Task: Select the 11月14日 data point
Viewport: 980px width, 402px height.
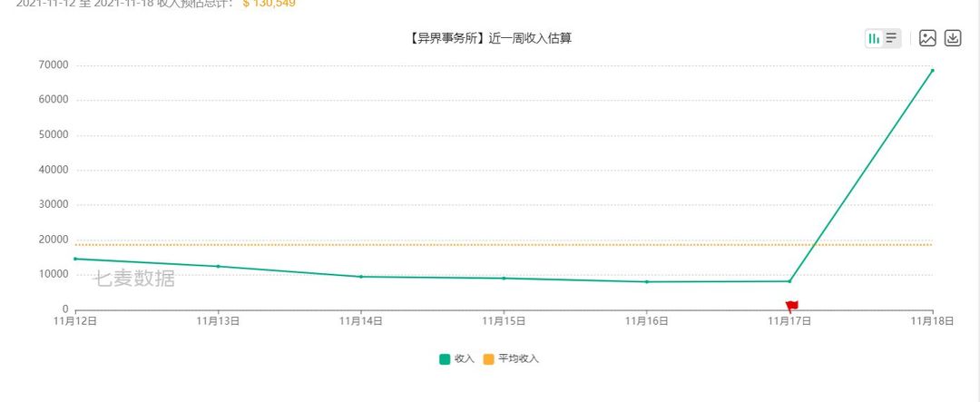Action: click(360, 277)
